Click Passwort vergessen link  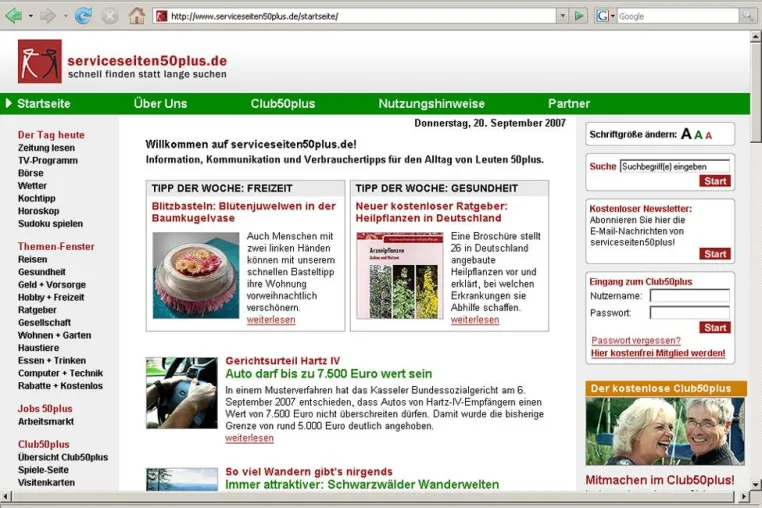point(636,341)
